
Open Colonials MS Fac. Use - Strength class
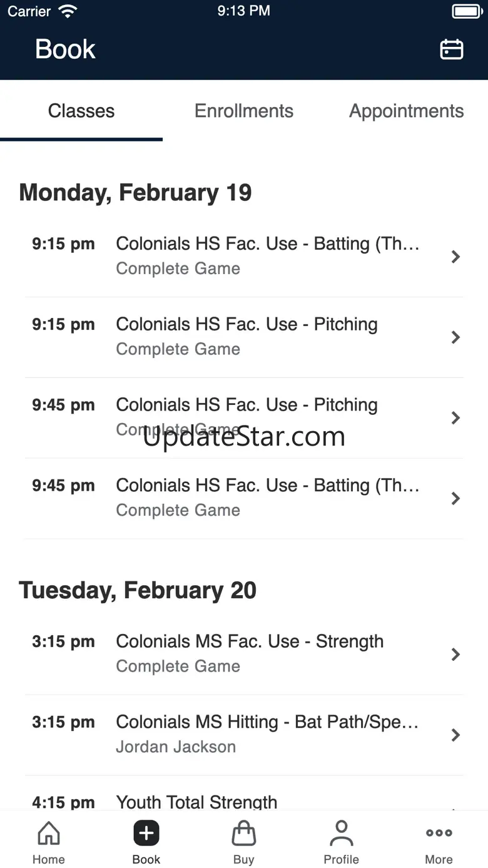pos(244,654)
